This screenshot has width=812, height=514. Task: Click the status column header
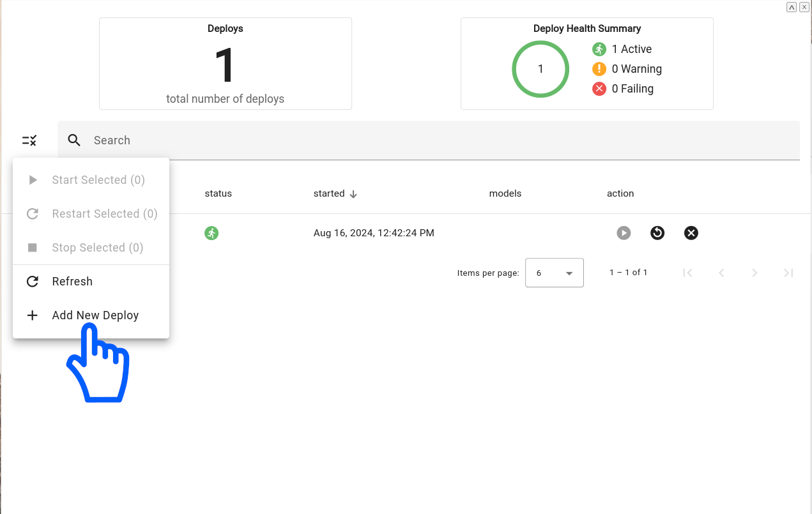coord(218,193)
